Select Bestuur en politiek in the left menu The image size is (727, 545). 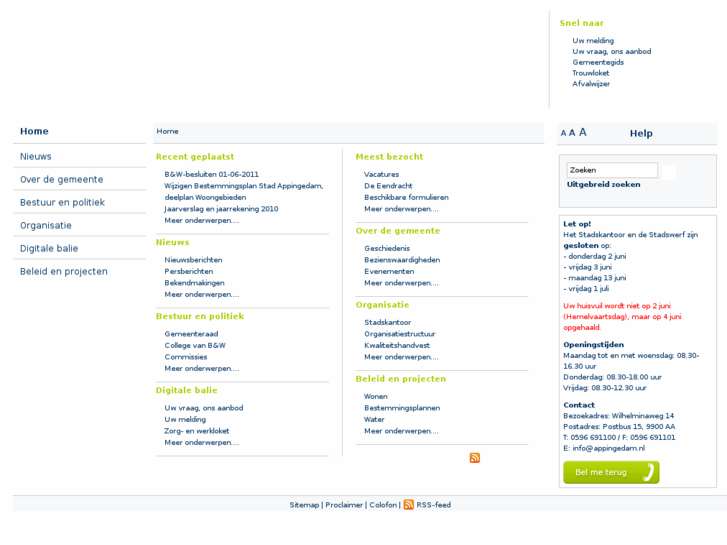tap(62, 202)
